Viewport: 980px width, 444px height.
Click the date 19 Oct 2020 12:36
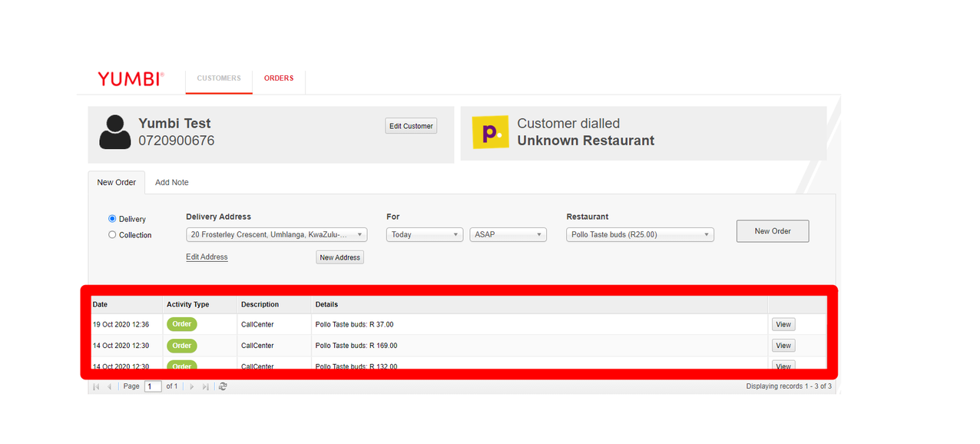(121, 325)
